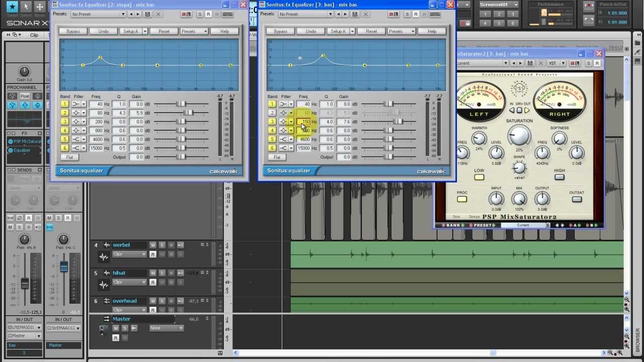This screenshot has width=644, height=362.
Task: Solo the hihat track
Action: point(162,273)
